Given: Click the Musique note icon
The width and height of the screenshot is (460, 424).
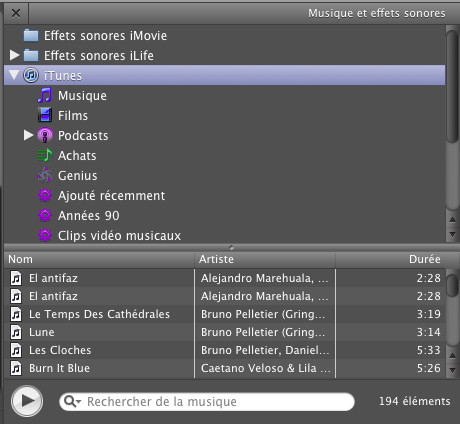Looking at the screenshot, I should tap(44, 95).
